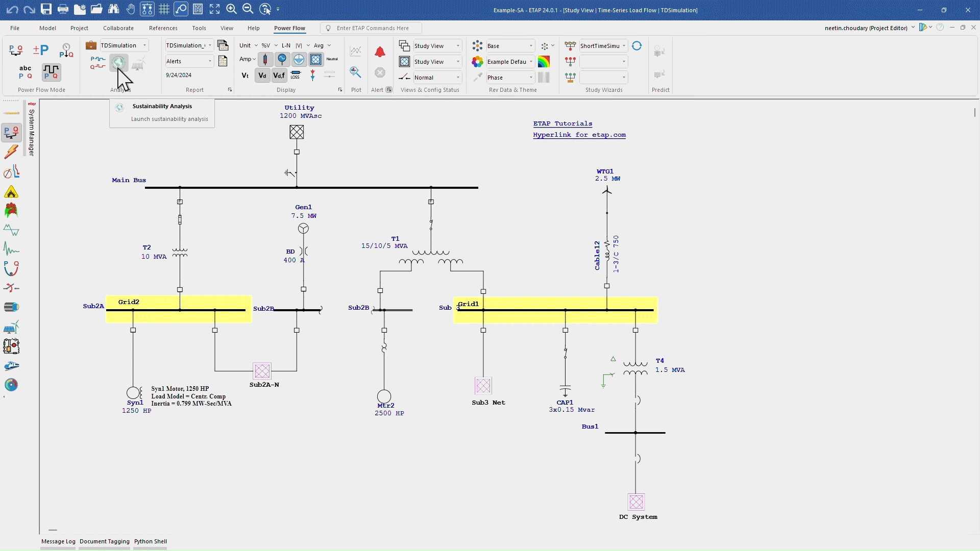Click the rainbow contour color swatch
The height and width of the screenshot is (551, 980).
[x=544, y=62]
